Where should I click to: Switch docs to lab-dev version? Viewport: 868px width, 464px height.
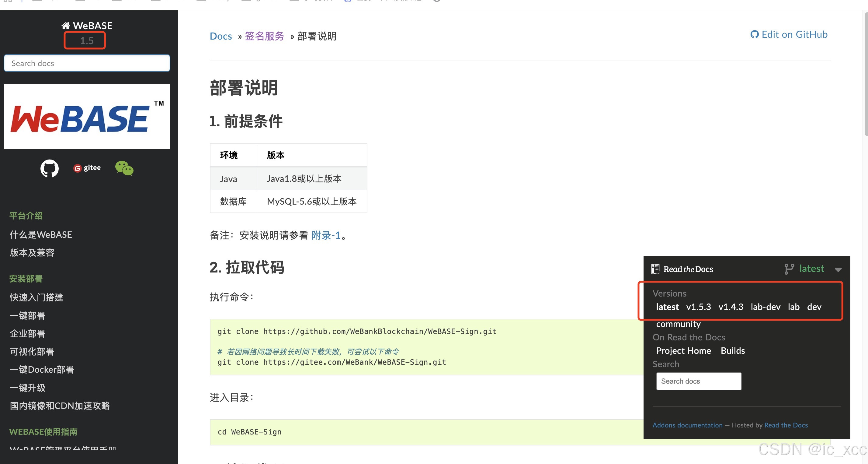point(765,307)
